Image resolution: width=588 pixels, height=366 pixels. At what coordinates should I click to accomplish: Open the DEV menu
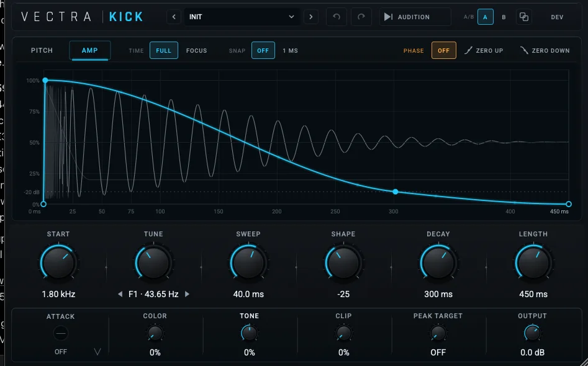pyautogui.click(x=557, y=17)
